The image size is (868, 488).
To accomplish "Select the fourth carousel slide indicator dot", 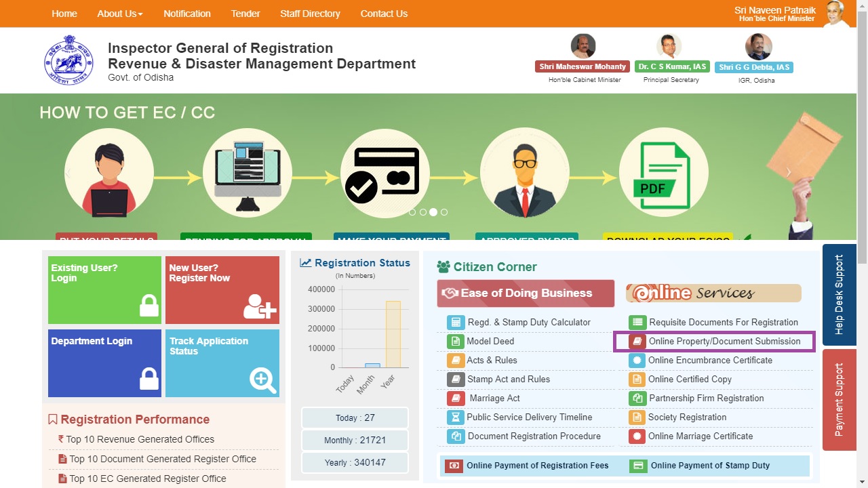I will 444,212.
